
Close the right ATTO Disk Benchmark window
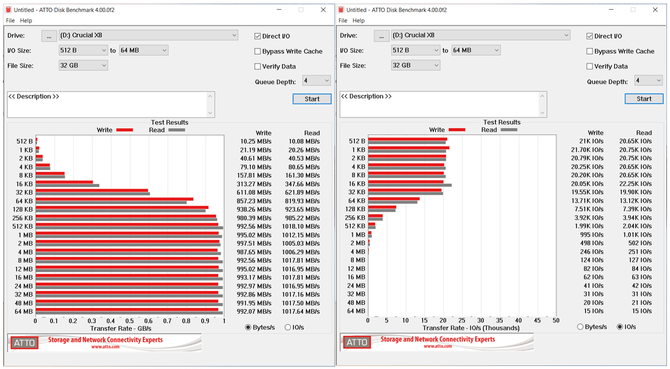655,9
